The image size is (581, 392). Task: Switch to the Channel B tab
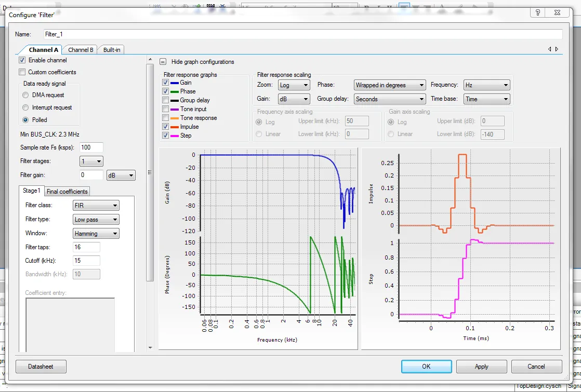[x=81, y=50]
